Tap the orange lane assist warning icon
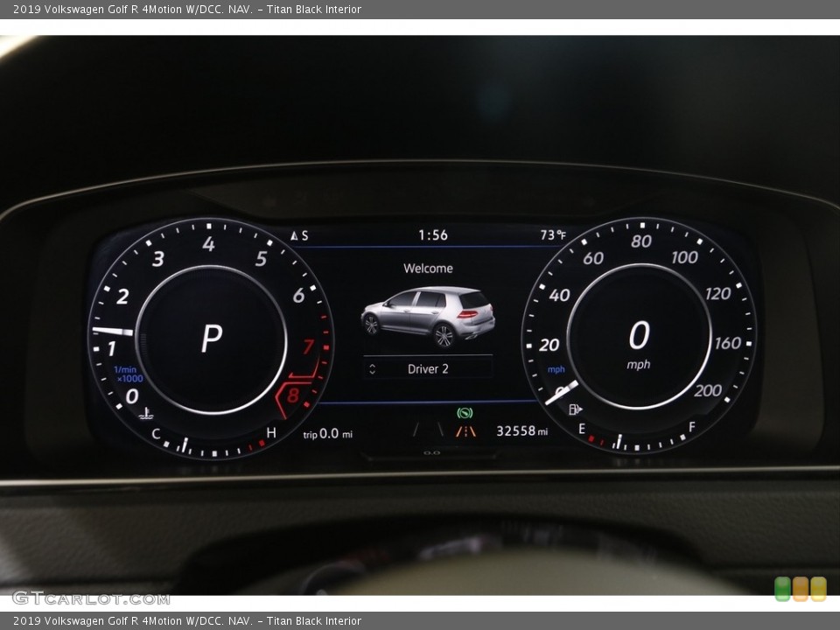Screen dimensions: 840x630 [x=465, y=431]
